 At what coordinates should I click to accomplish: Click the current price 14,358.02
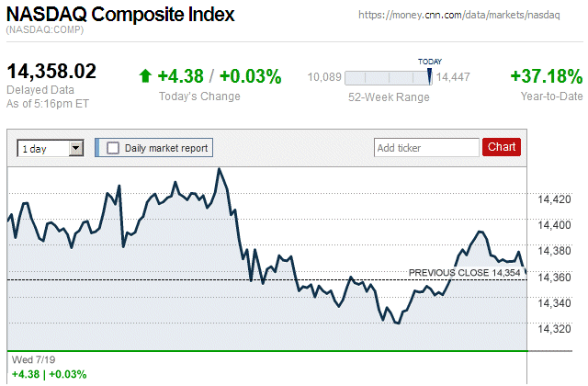51,72
